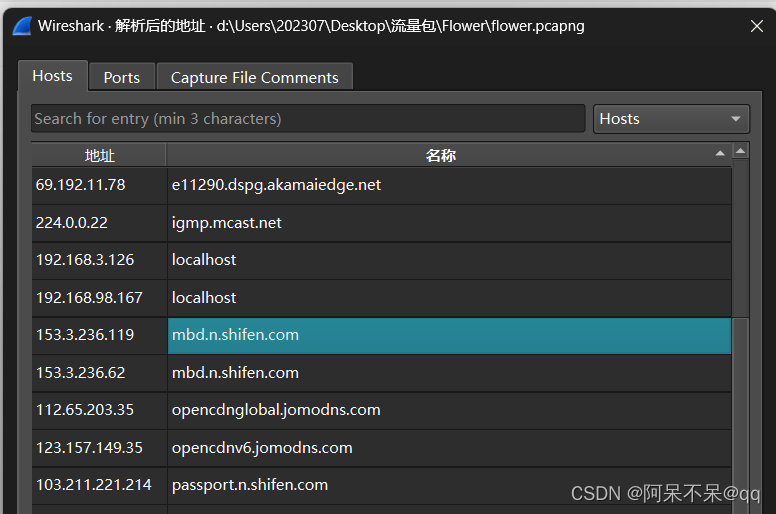Select address 192.168.98.167

99,298
